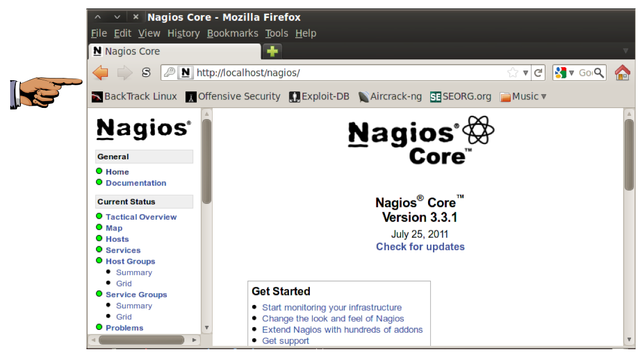644x357 pixels.
Task: Select the Nagios Core tab
Action: pos(175,51)
